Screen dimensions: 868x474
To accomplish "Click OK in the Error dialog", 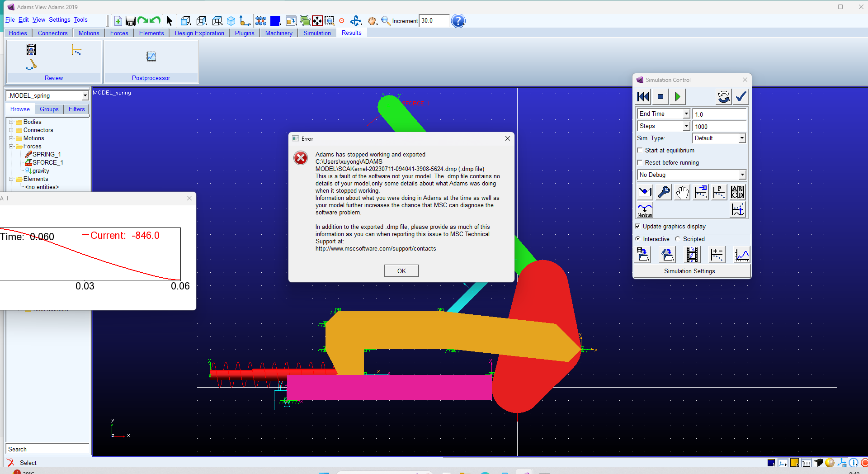I will (x=401, y=271).
